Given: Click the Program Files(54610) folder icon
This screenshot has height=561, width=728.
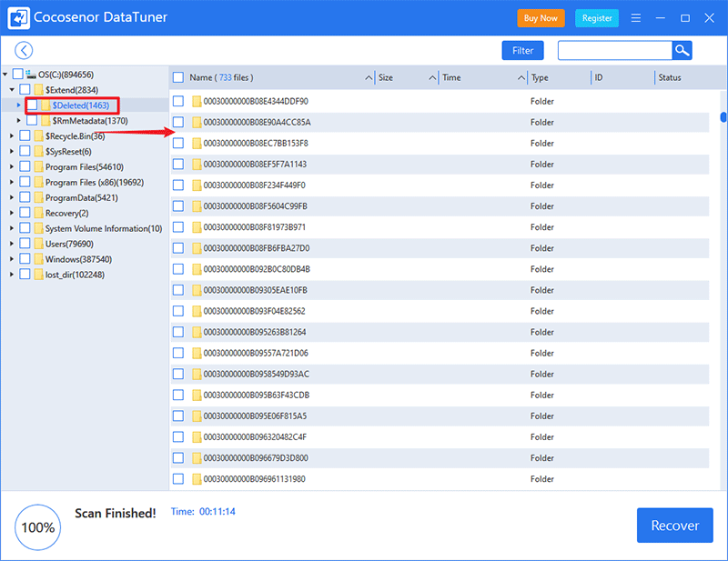Looking at the screenshot, I should coord(38,167).
